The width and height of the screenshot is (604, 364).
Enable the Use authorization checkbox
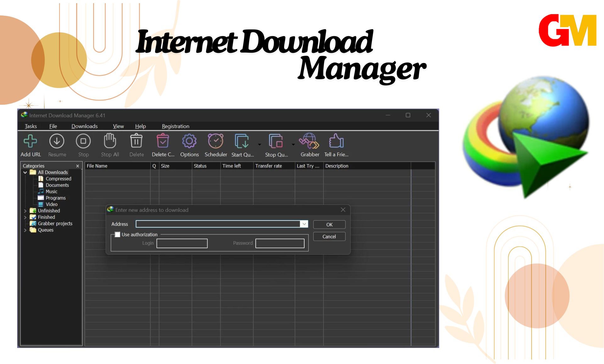point(117,234)
